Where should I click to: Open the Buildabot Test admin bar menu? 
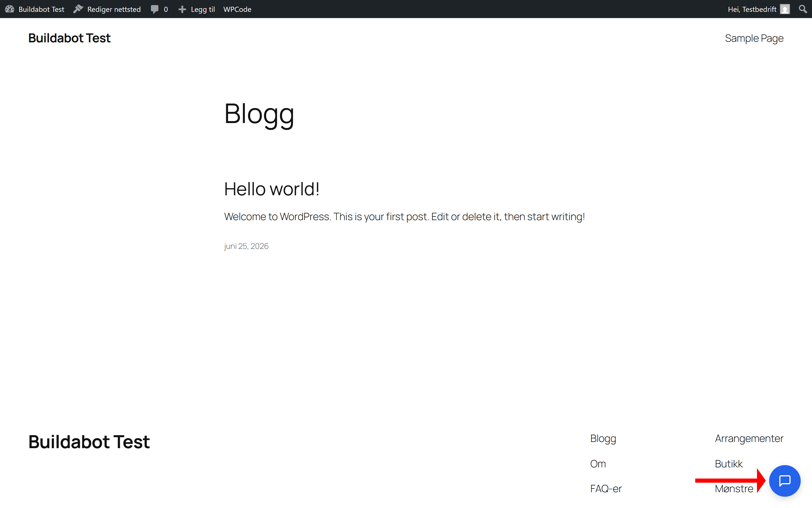41,9
